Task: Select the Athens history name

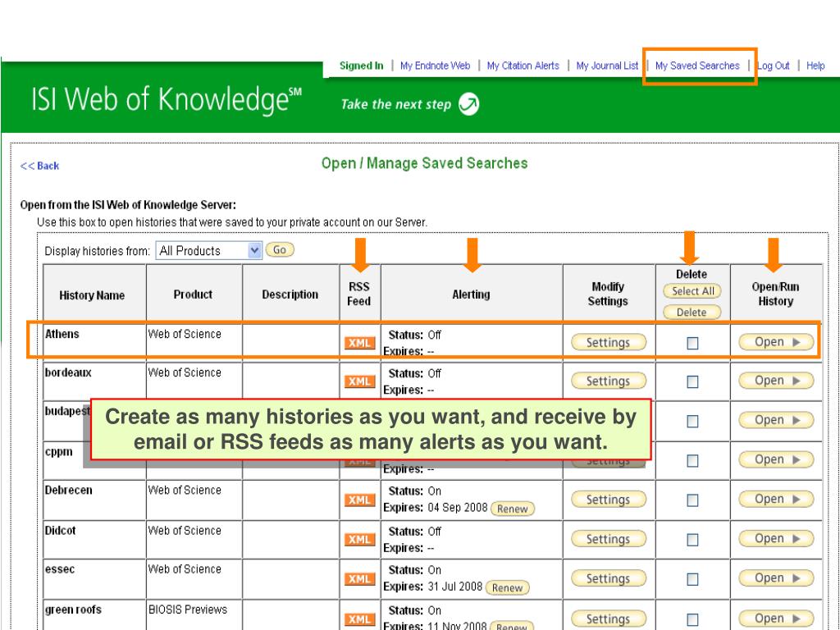Action: [x=62, y=335]
